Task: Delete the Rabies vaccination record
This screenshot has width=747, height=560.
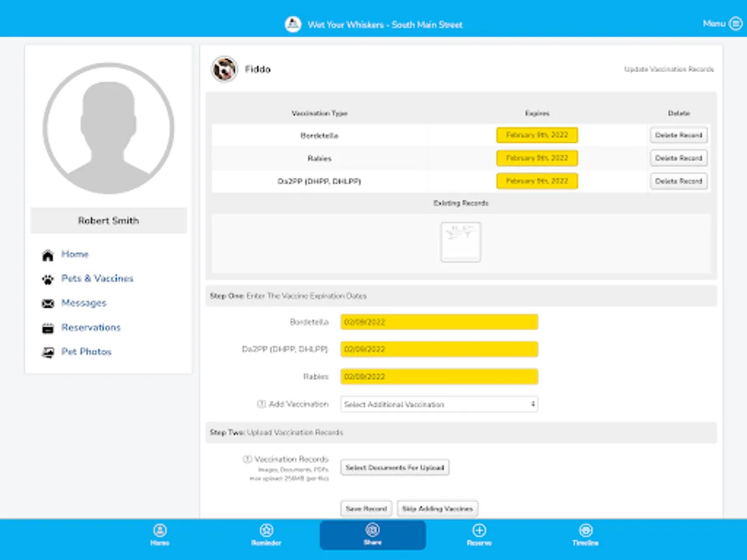Action: [679, 158]
